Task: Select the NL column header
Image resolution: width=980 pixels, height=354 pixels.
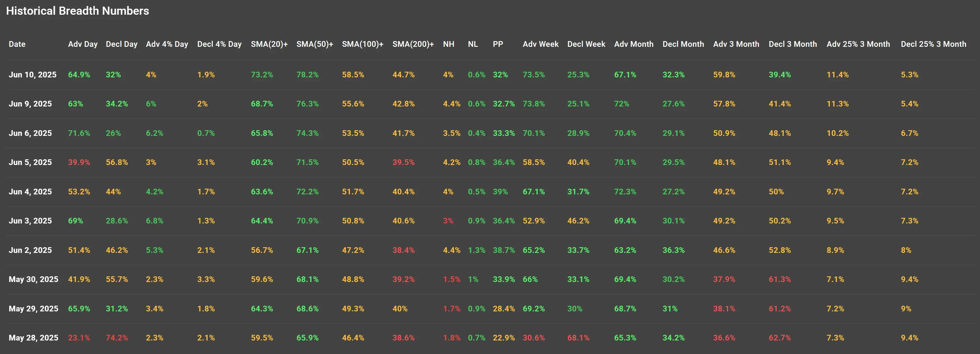Action: click(x=472, y=44)
